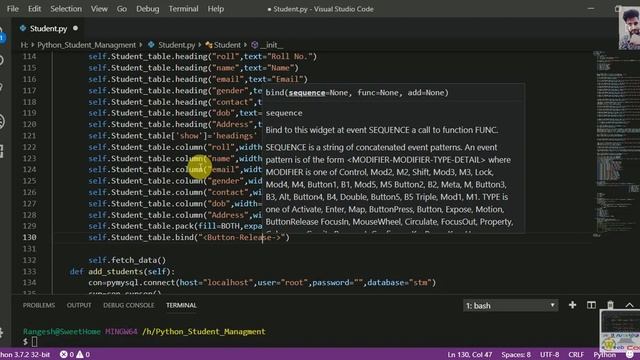The image size is (640, 360).
Task: Switch to the OUTPUT panel tab
Action: point(79,305)
